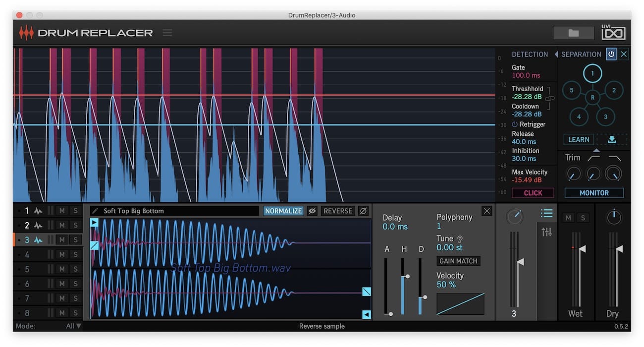Click the layer 3 pan knob
The image size is (644, 347).
(x=515, y=217)
